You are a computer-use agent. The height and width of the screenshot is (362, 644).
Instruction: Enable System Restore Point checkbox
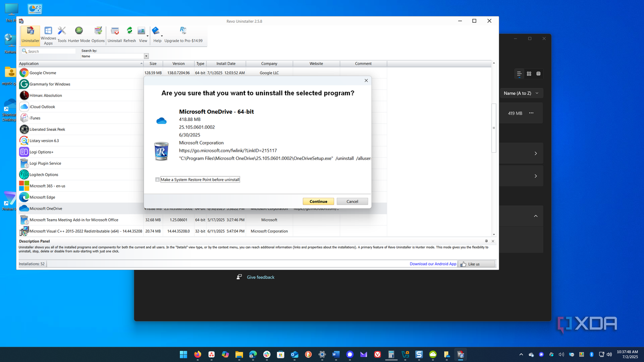click(x=158, y=180)
